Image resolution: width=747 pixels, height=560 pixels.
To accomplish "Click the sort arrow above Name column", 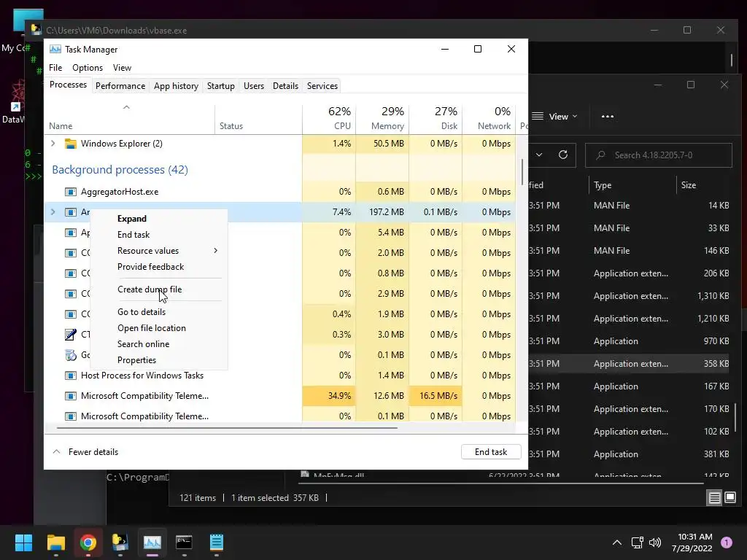I will 126,107.
